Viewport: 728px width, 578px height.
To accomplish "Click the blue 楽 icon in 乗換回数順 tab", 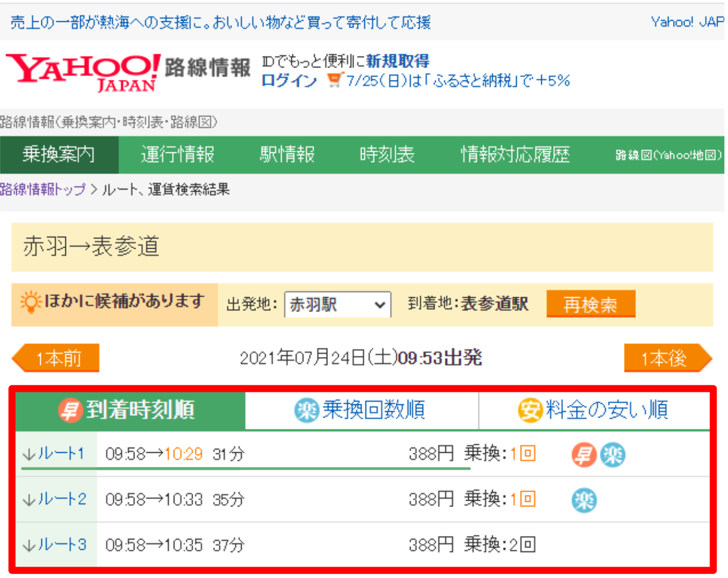I will (x=307, y=410).
